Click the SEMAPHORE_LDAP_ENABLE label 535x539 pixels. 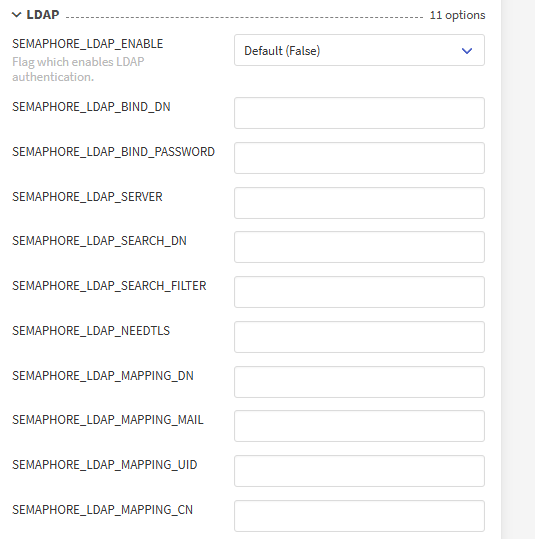tap(88, 44)
